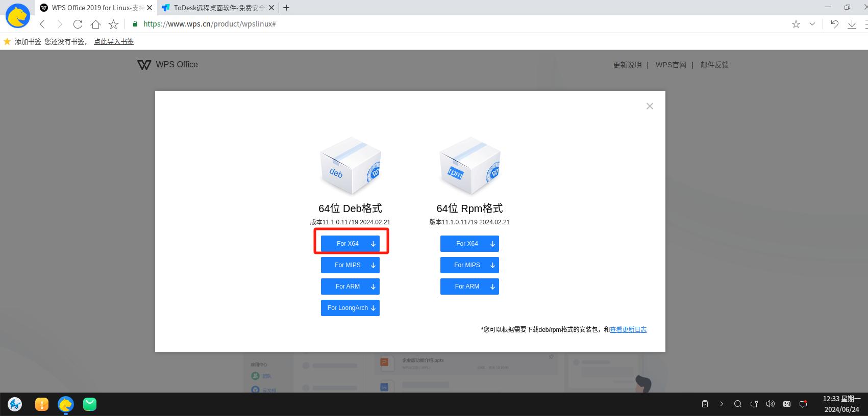The width and height of the screenshot is (868, 416).
Task: Click the 64位 Rpm格式 heading
Action: tap(469, 209)
